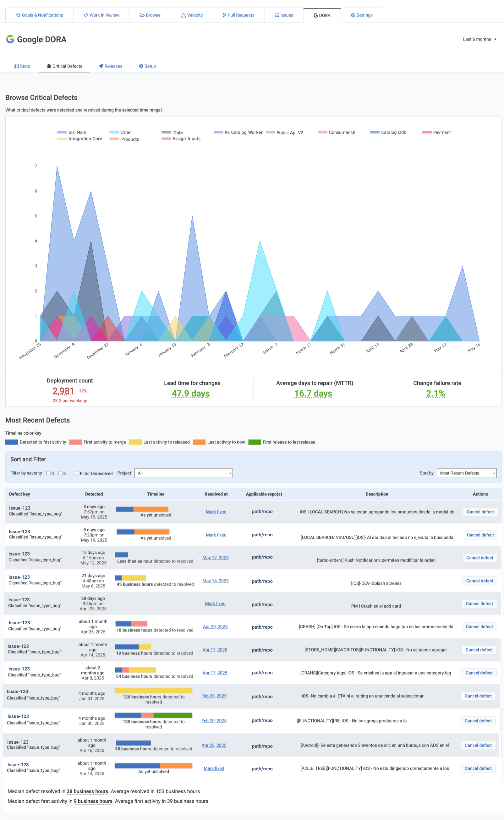Image resolution: width=504 pixels, height=820 pixels.
Task: Click the 9 business hours first activity link
Action: [93, 801]
